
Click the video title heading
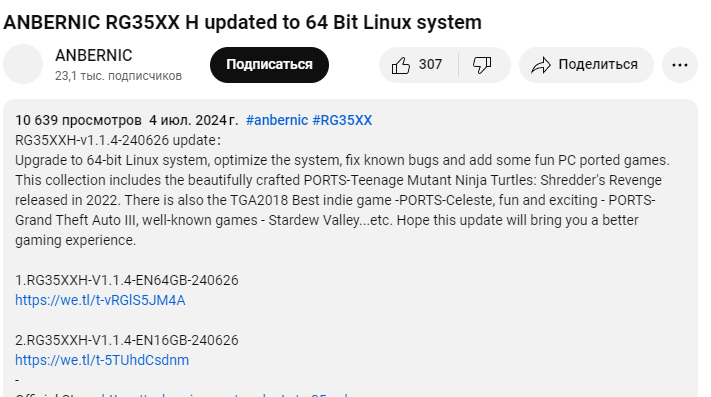[242, 22]
